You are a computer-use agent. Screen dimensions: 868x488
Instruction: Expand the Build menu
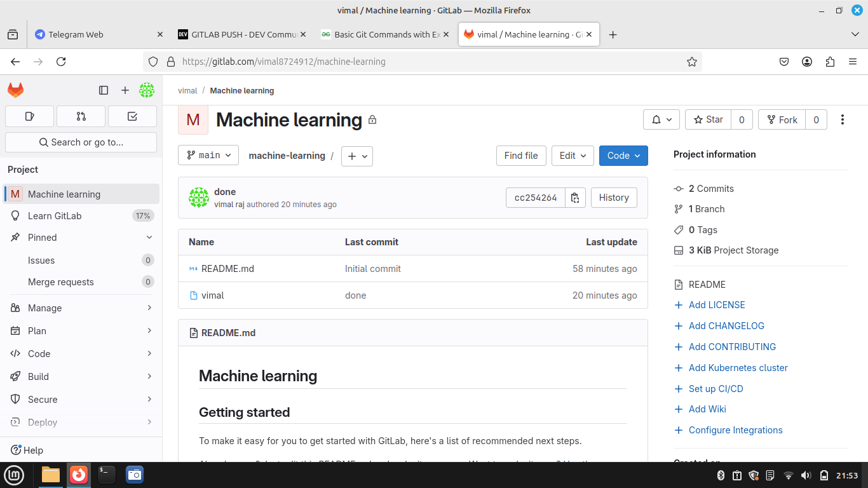tap(81, 377)
